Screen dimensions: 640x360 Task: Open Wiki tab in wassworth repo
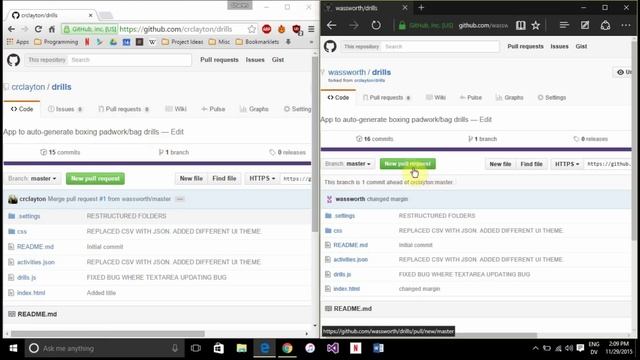[436, 98]
